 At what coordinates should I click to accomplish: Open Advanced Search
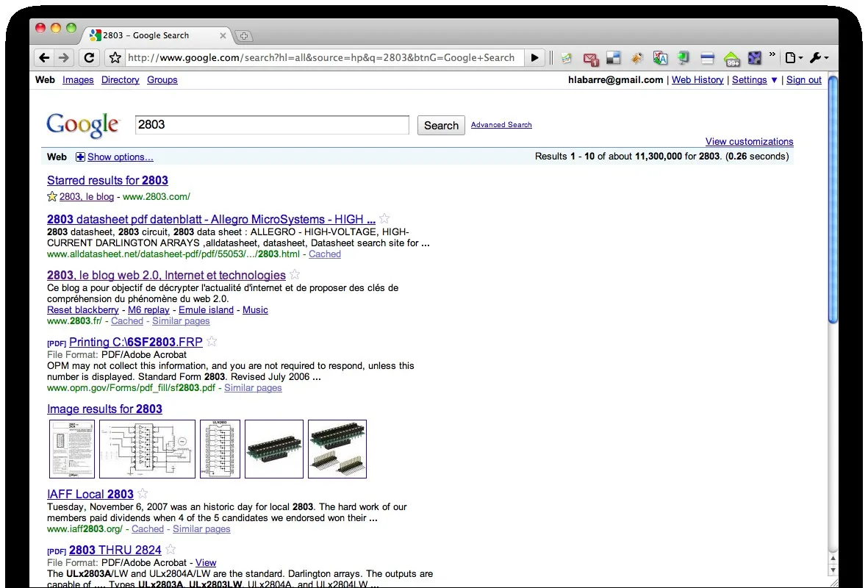(x=501, y=124)
